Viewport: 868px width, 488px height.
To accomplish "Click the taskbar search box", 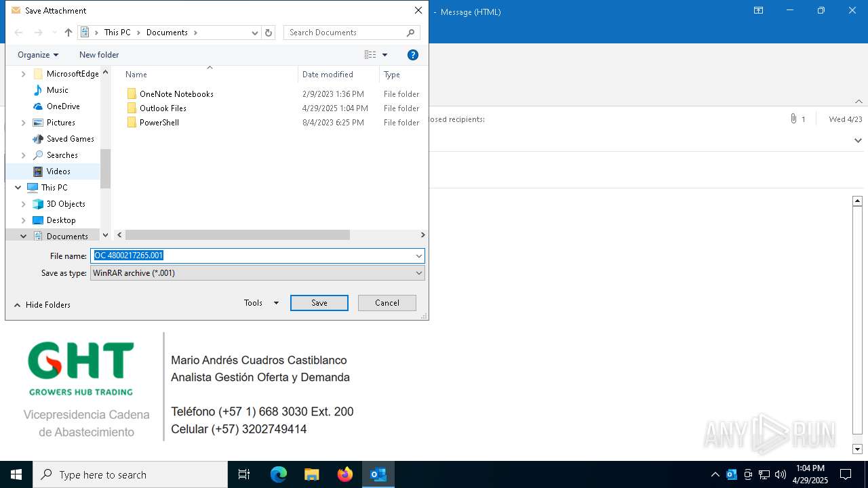I will [x=130, y=474].
